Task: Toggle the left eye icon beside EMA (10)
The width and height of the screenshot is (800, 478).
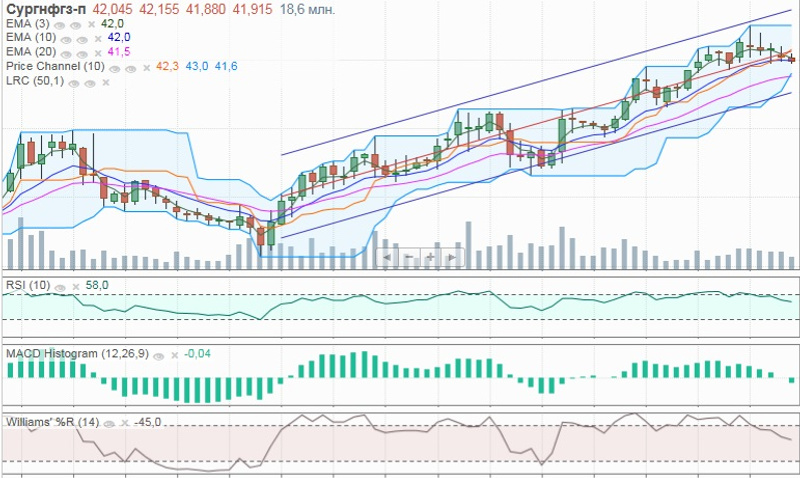Action: pyautogui.click(x=66, y=40)
